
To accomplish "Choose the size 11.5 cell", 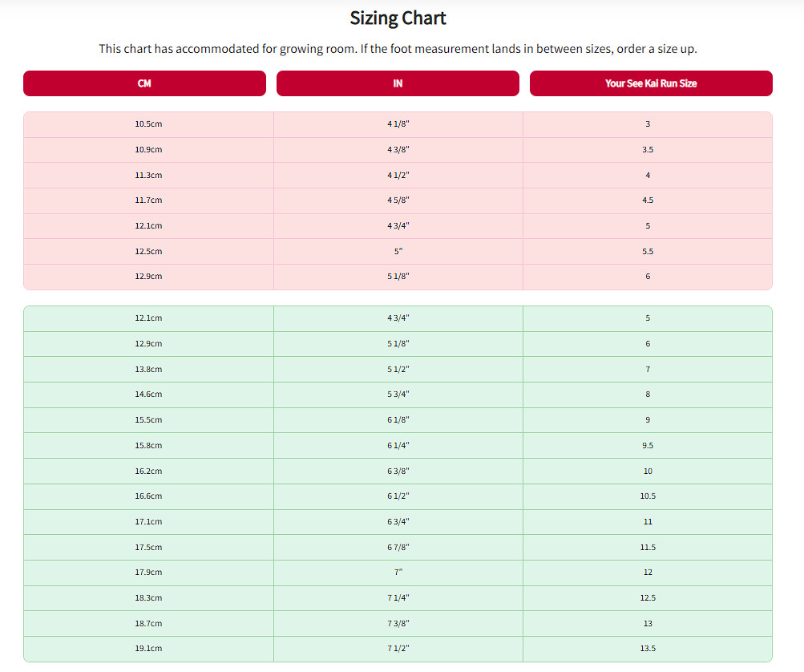I will (x=648, y=548).
